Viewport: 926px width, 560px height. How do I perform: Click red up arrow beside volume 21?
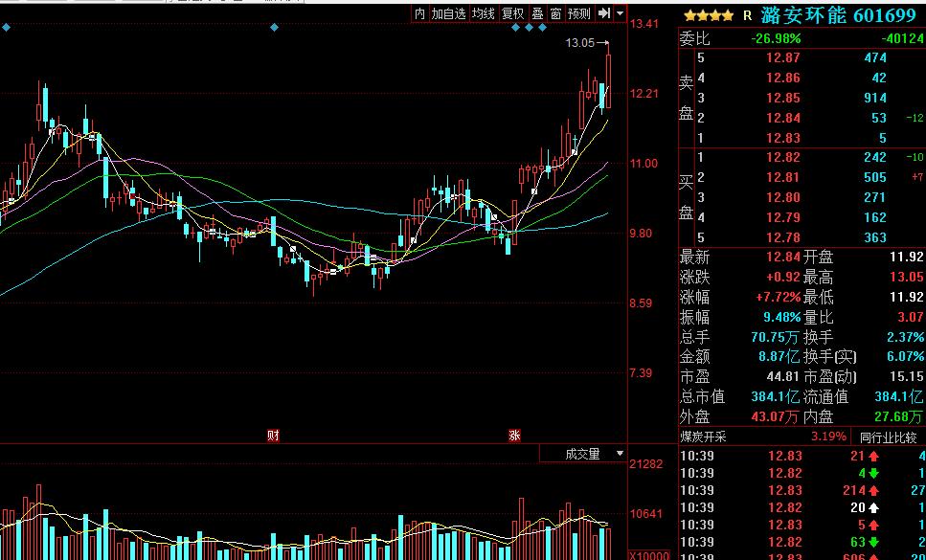point(873,457)
